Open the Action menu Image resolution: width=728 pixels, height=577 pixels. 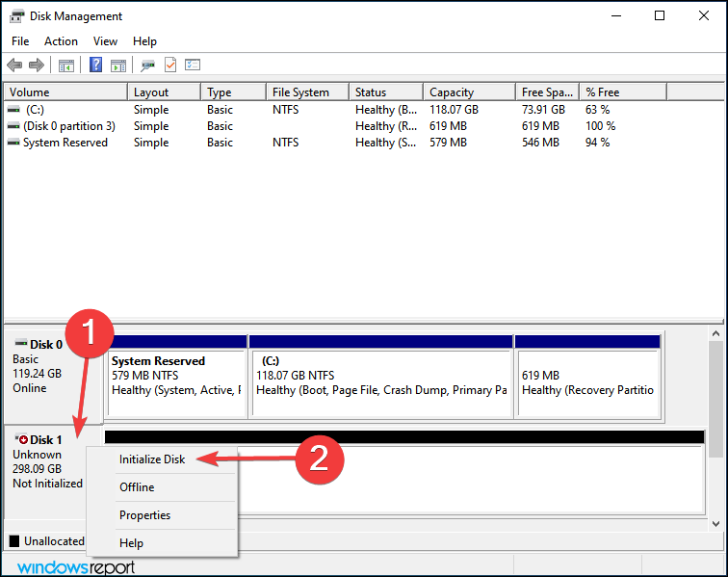61,41
